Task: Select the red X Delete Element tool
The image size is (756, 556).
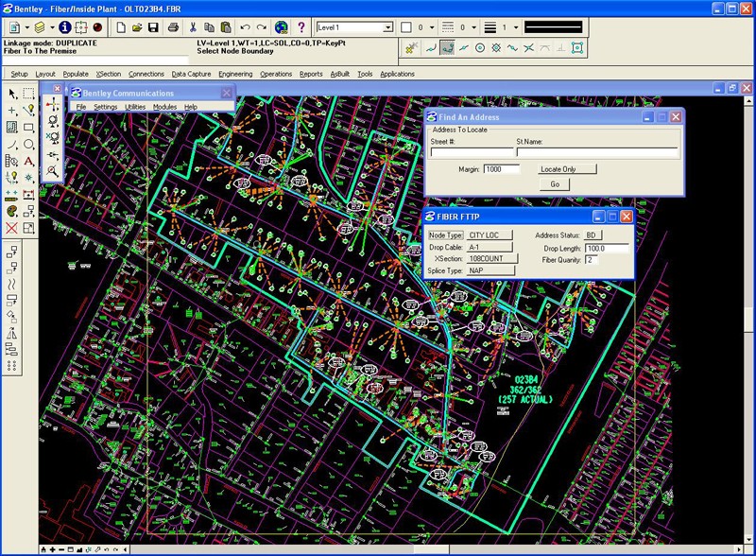Action: point(11,228)
